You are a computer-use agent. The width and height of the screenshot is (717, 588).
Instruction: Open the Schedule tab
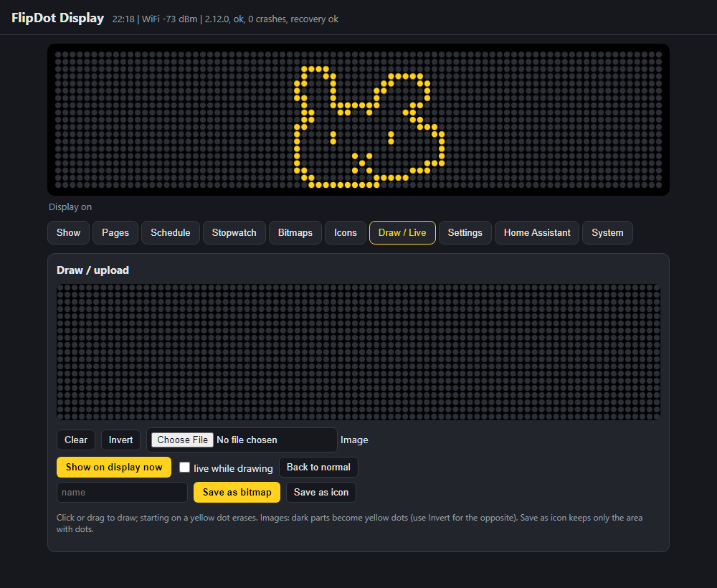[171, 233]
